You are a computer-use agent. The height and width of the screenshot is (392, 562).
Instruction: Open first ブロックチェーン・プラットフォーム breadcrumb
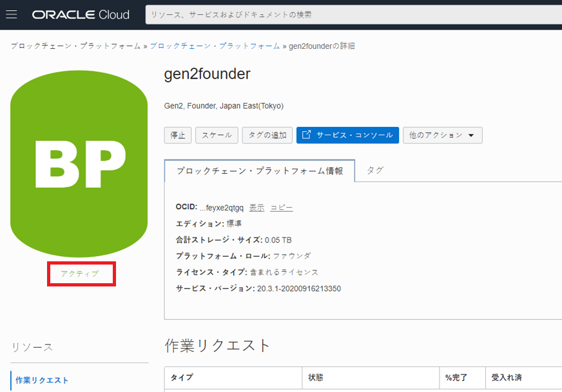[75, 46]
